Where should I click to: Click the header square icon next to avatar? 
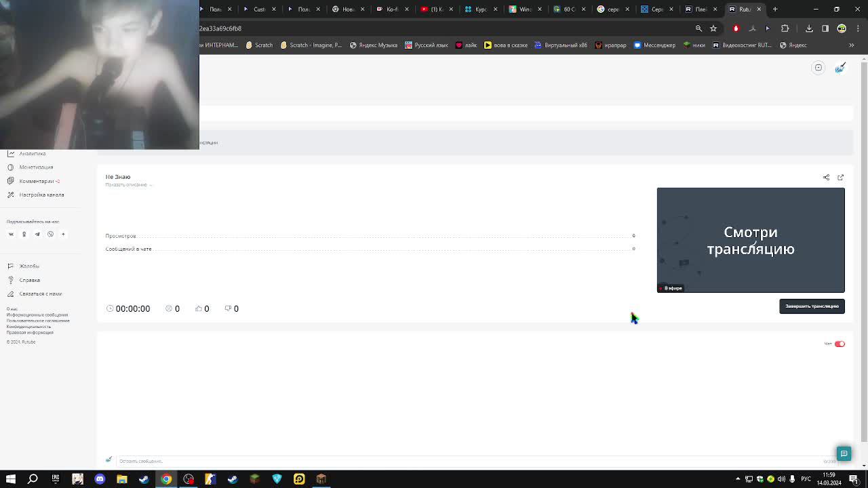pos(818,68)
